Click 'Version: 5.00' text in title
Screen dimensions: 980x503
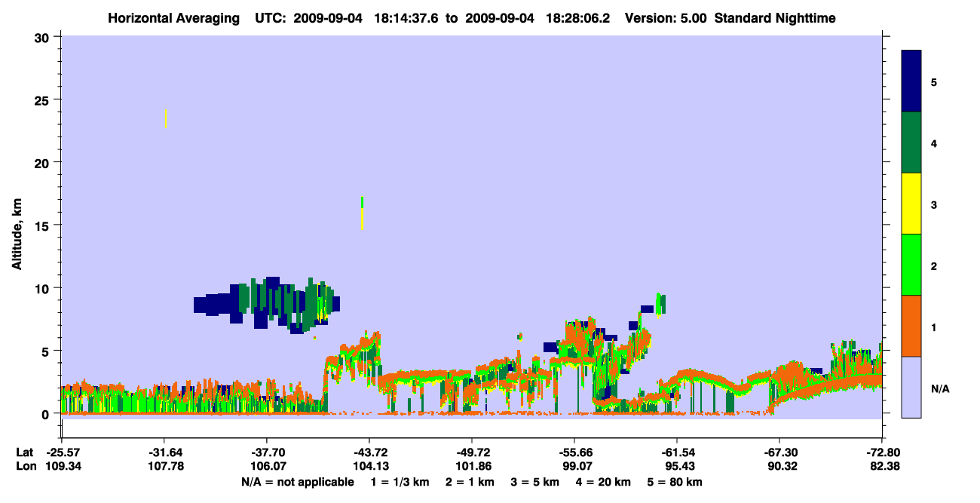tap(666, 18)
